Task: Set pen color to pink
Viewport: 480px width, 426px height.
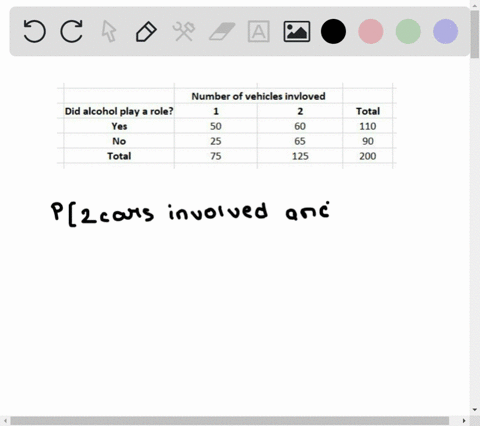Action: (371, 31)
